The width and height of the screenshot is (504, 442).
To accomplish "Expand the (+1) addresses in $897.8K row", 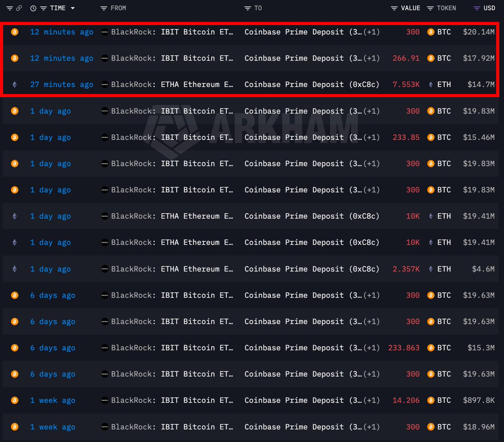I will coord(371,400).
